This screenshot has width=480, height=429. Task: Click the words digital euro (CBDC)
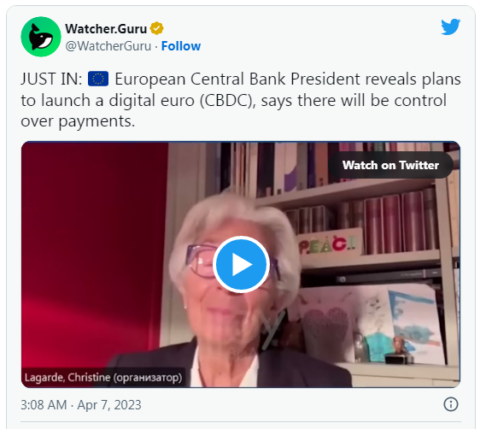[x=182, y=100]
